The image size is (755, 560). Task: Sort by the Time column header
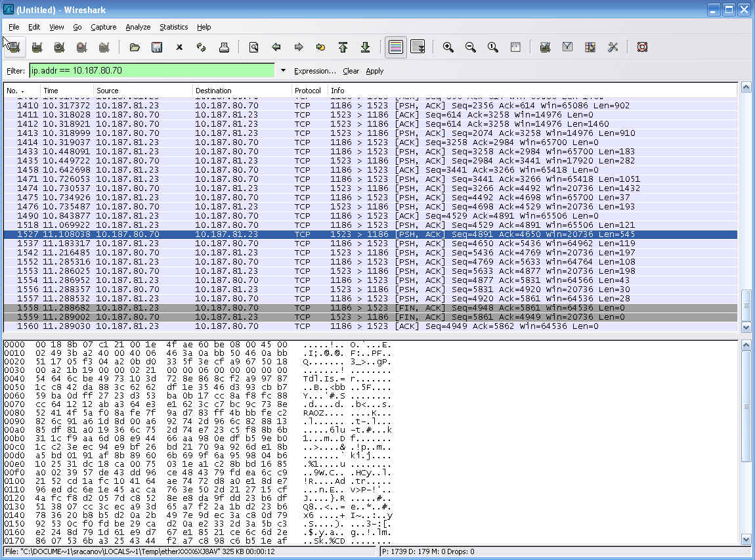click(x=67, y=91)
